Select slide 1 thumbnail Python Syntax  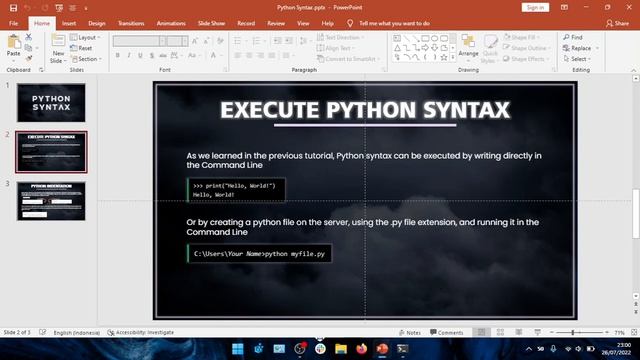point(51,103)
